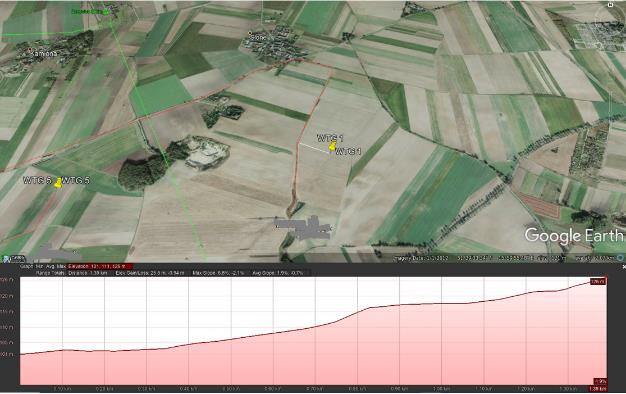The image size is (626, 394).
Task: Click the Avg Slope reading in profile header
Action: click(278, 273)
